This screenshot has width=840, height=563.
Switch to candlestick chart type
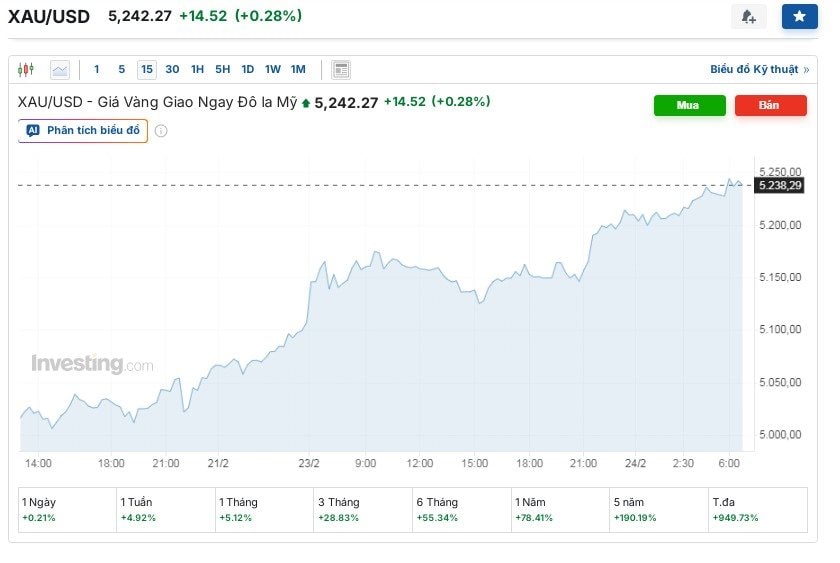26,69
